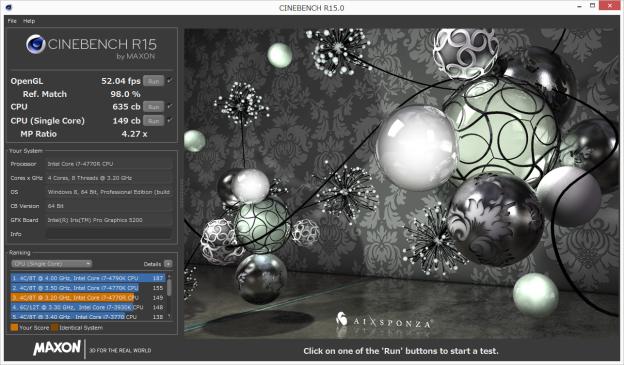The image size is (624, 365).
Task: Maximize the CINEBENCH window
Action: point(592,6)
